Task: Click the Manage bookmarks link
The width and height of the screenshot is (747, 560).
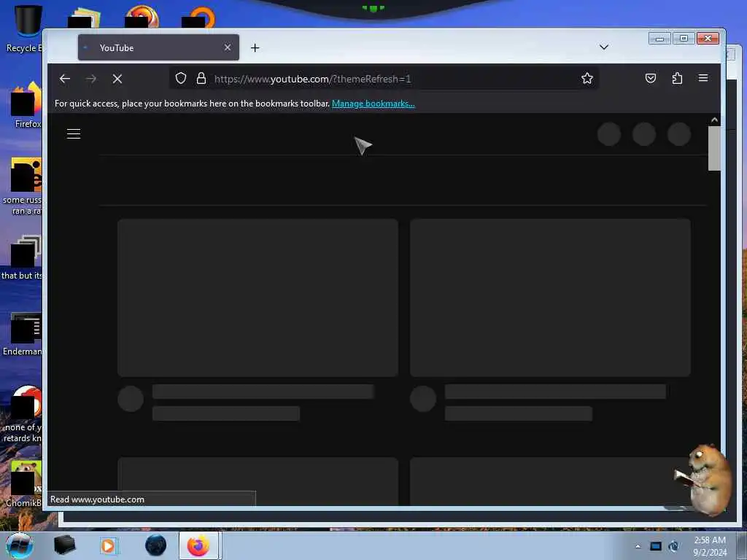Action: click(373, 104)
